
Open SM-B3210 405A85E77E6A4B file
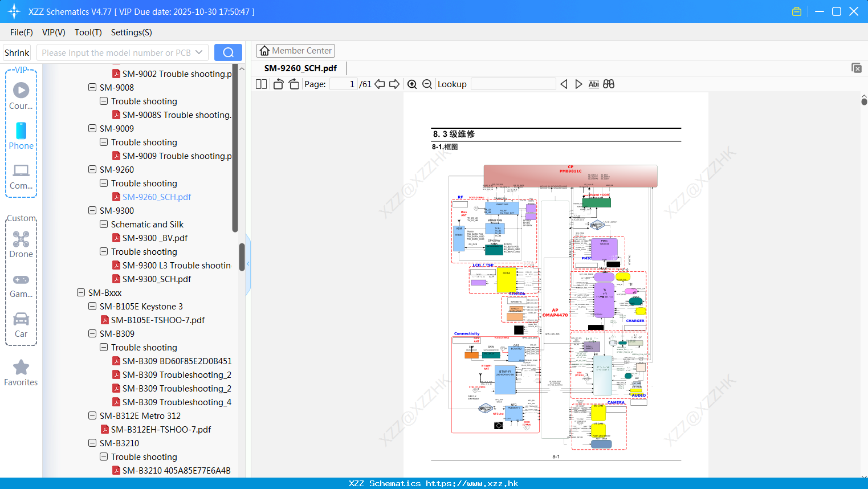(177, 470)
